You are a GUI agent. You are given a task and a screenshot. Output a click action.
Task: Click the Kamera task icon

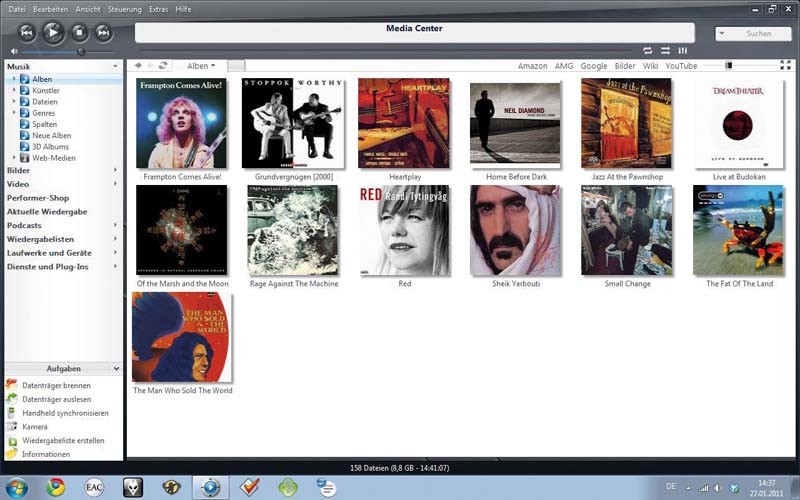tap(11, 426)
